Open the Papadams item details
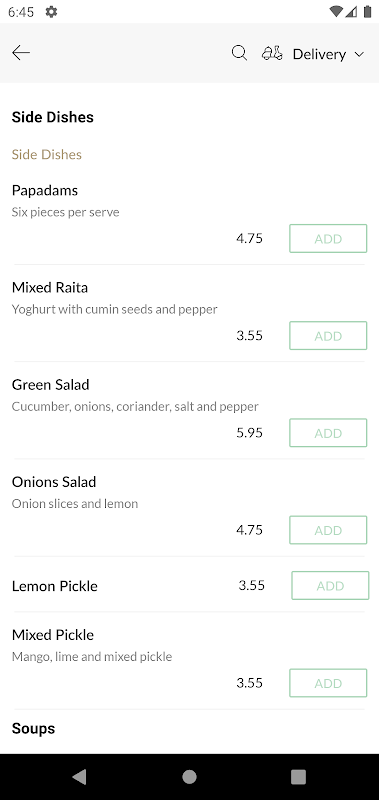 tap(45, 190)
